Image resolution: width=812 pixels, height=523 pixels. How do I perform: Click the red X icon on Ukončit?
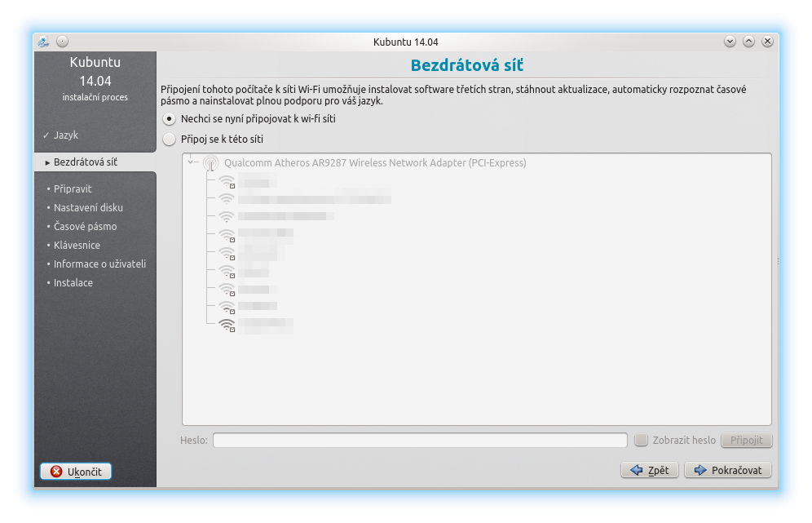pyautogui.click(x=56, y=472)
